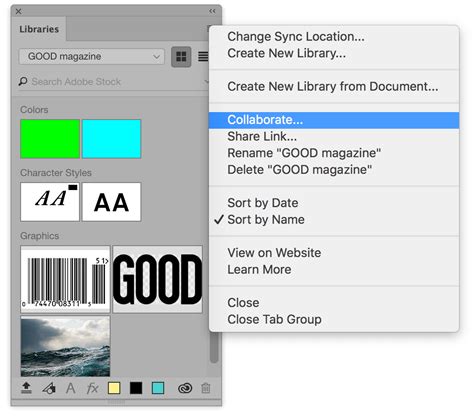
Task: Click the Collaborate menu entry
Action: 334,120
